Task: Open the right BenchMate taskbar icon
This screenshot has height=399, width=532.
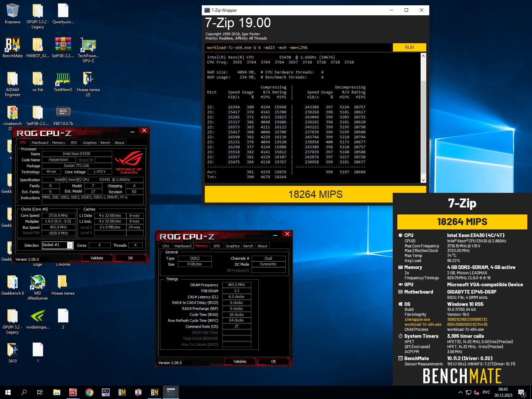Action: pyautogui.click(x=155, y=392)
